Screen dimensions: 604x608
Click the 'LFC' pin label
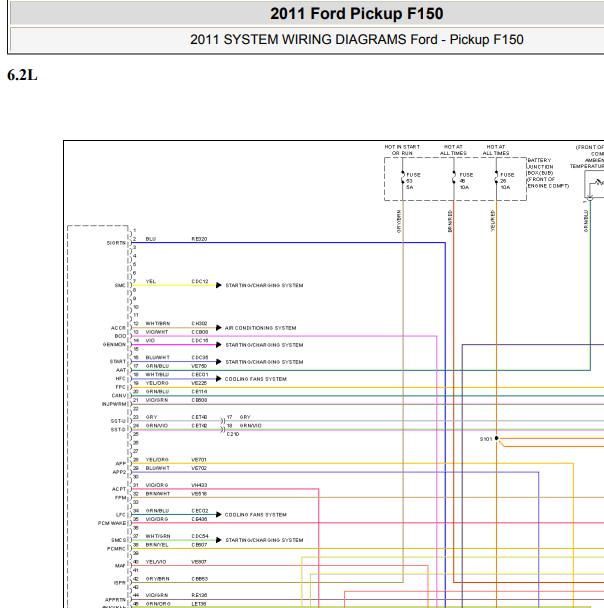click(x=121, y=515)
